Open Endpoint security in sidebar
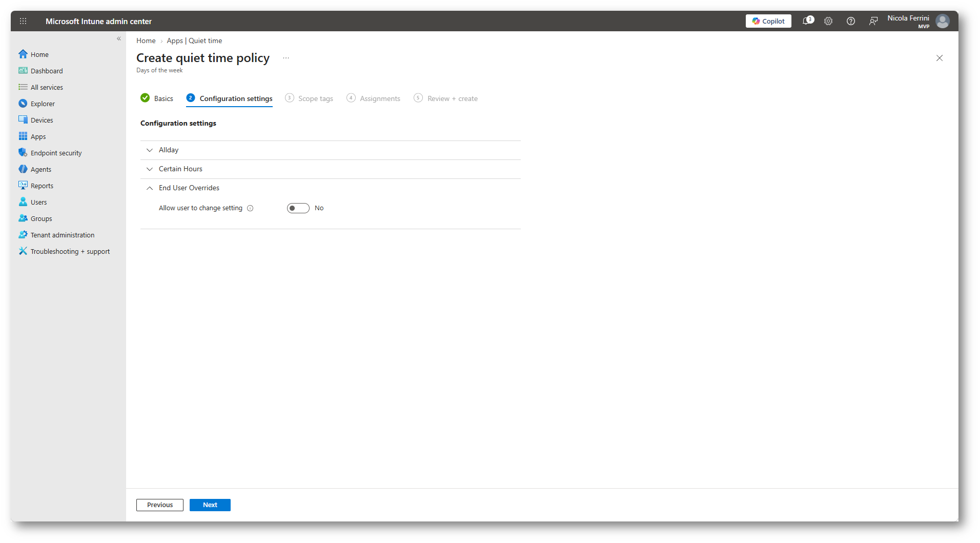980x543 pixels. click(x=56, y=153)
